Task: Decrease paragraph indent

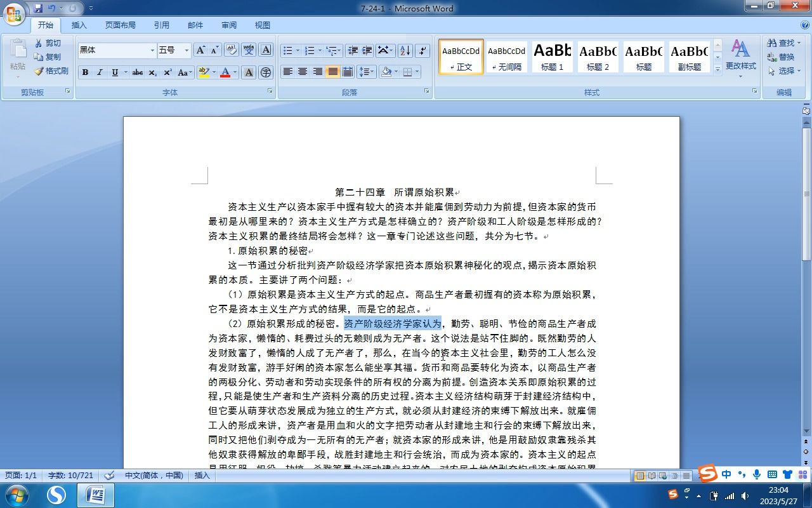Action: click(353, 50)
